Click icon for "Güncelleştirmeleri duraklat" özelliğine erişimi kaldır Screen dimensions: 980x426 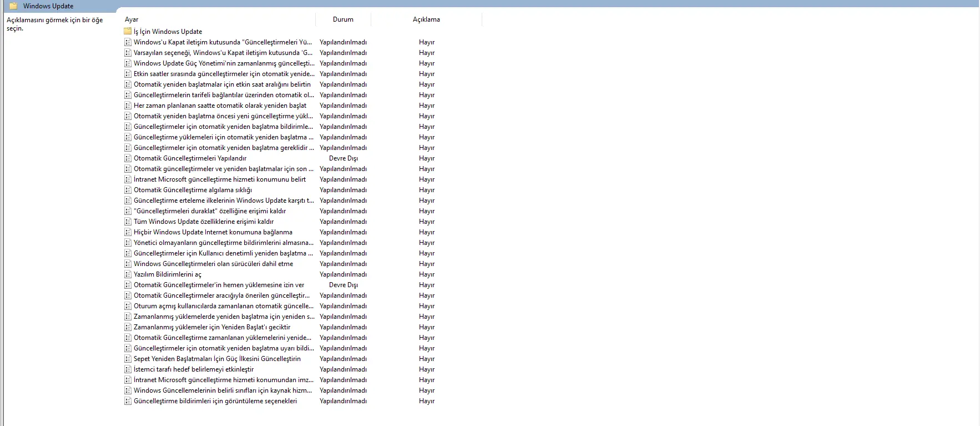pos(128,211)
